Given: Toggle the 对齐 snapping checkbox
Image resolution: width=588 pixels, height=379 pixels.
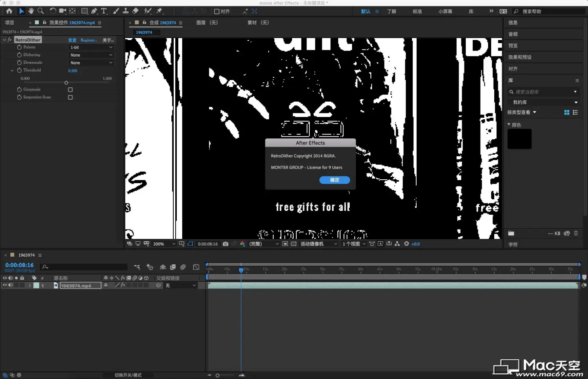Looking at the screenshot, I should pos(216,11).
